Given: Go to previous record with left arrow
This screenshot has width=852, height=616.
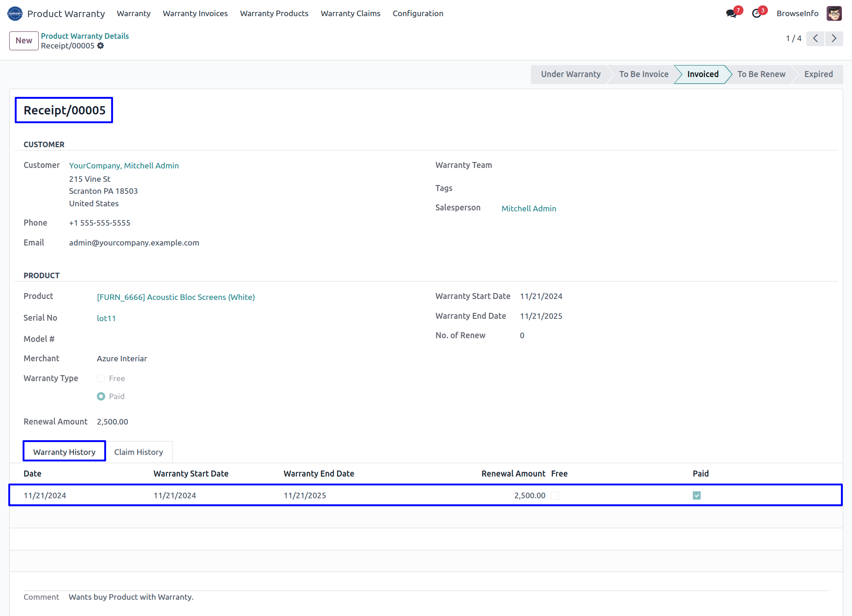Looking at the screenshot, I should [816, 38].
